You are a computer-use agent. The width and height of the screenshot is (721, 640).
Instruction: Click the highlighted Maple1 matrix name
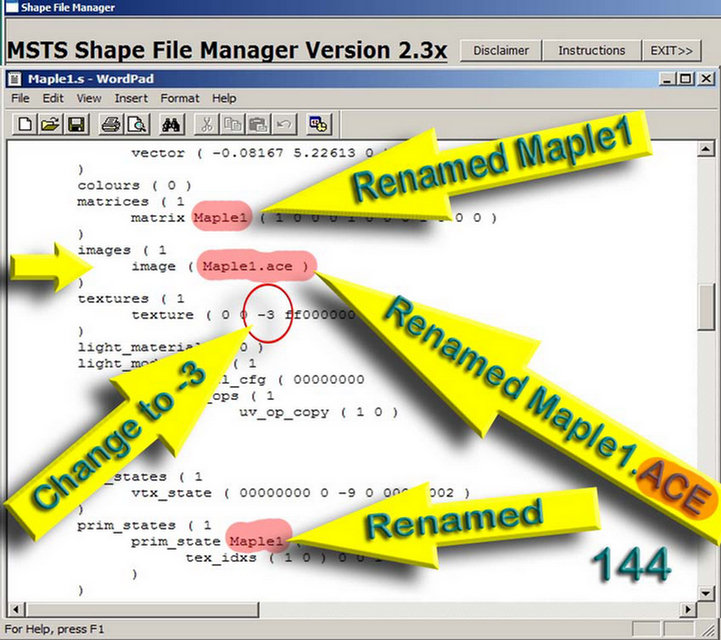[220, 217]
